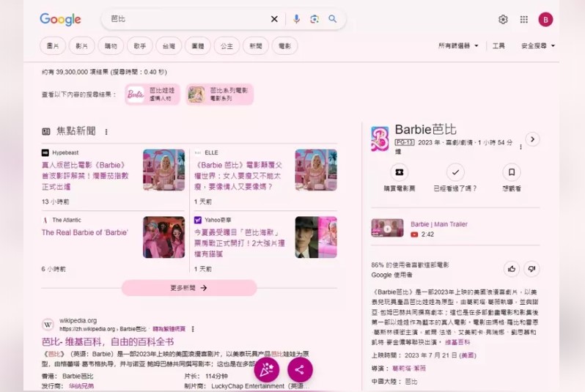Image resolution: width=585 pixels, height=392 pixels.
Task: Give the Barbie movie a thumbs down
Action: [x=531, y=269]
